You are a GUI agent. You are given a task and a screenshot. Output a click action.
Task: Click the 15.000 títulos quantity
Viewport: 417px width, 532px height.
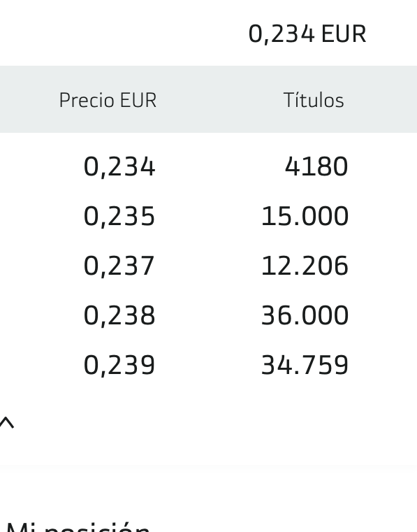coord(305,216)
